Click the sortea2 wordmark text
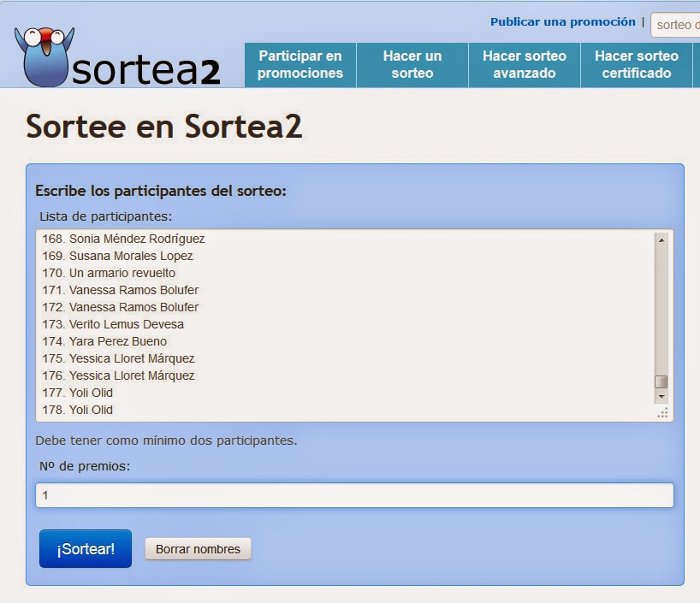The image size is (700, 603). [x=146, y=70]
